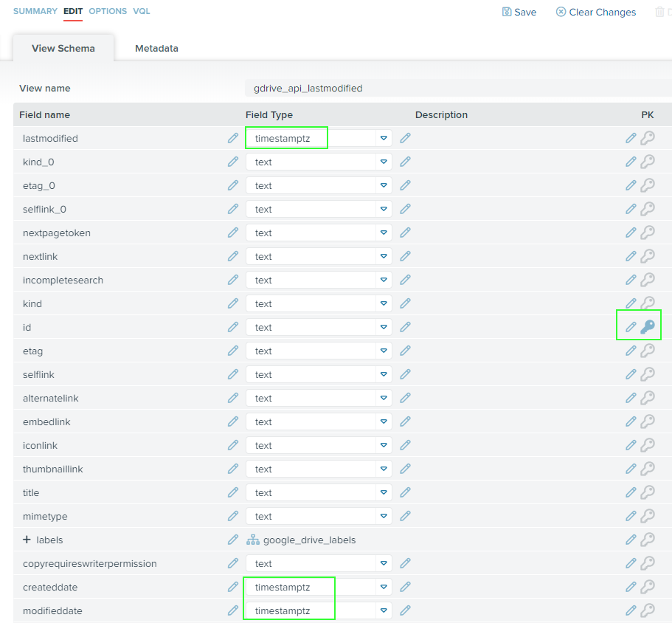Select the View Schema tab
This screenshot has height=623, width=672.
click(x=63, y=48)
